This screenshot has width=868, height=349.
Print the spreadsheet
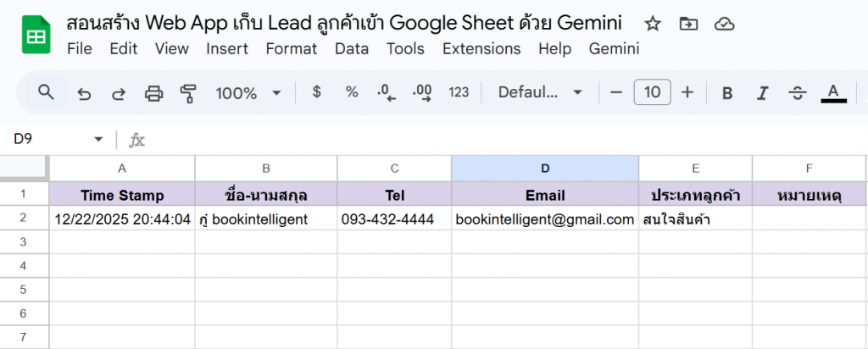153,93
